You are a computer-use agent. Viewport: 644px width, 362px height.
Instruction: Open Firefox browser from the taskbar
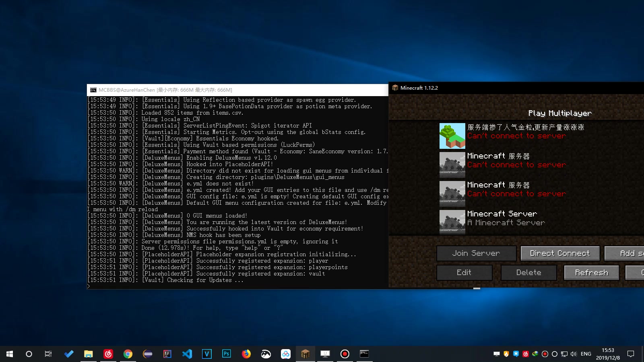(x=246, y=354)
